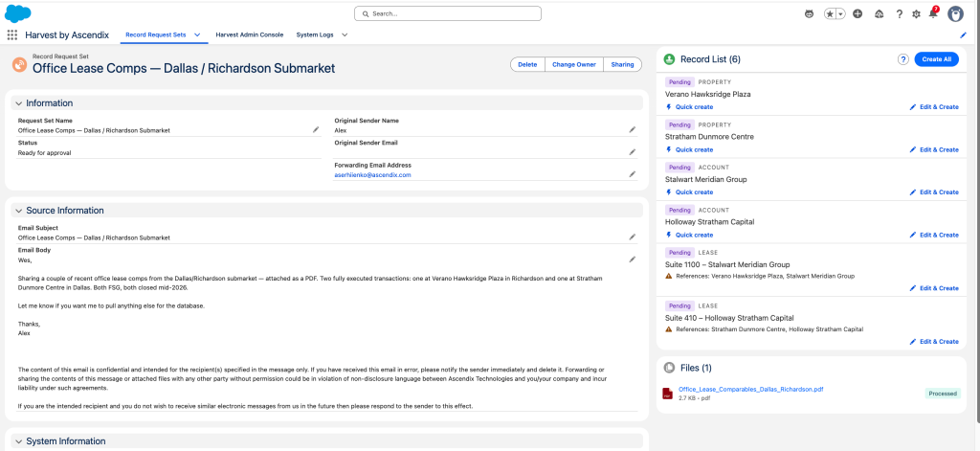Screen dimensions: 980x451
Task: Click warning icon on Suite 1100 lease
Action: coord(669,276)
